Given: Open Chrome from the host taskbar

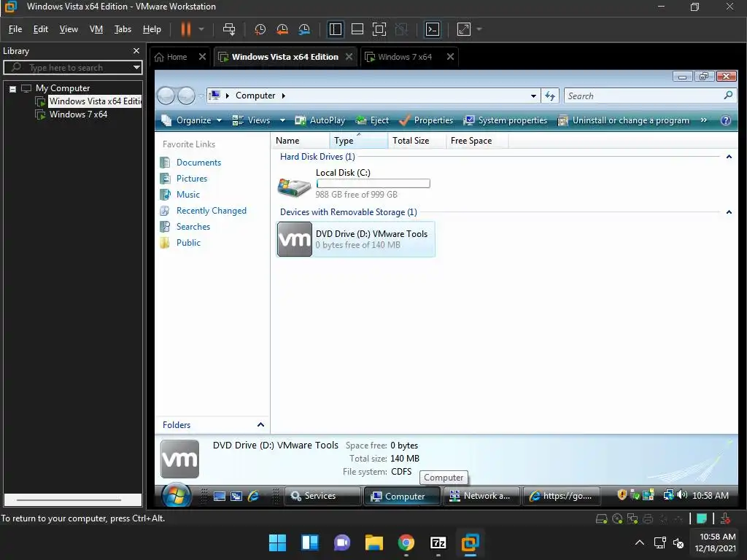Looking at the screenshot, I should (x=406, y=542).
